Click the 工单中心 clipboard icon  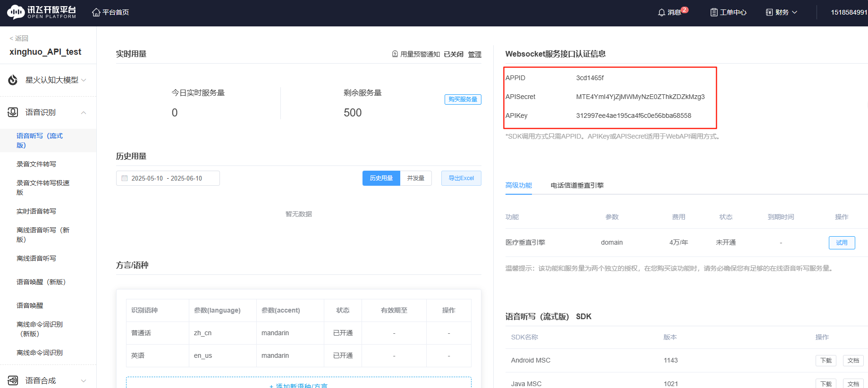click(714, 12)
